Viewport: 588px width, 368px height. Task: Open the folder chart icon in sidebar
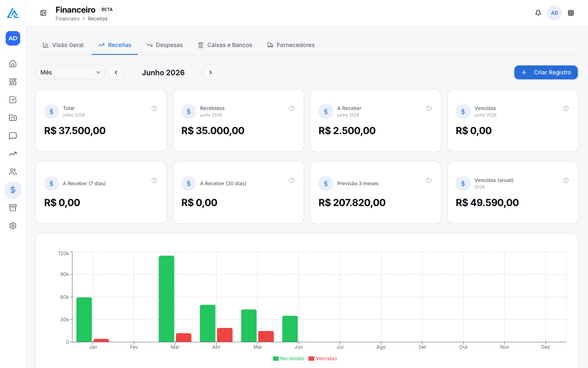pyautogui.click(x=13, y=118)
